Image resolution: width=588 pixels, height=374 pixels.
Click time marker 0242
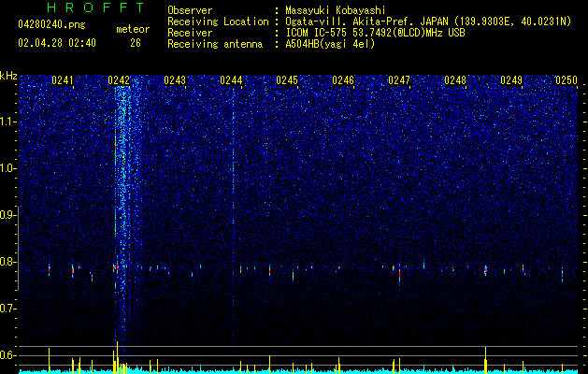tap(119, 80)
